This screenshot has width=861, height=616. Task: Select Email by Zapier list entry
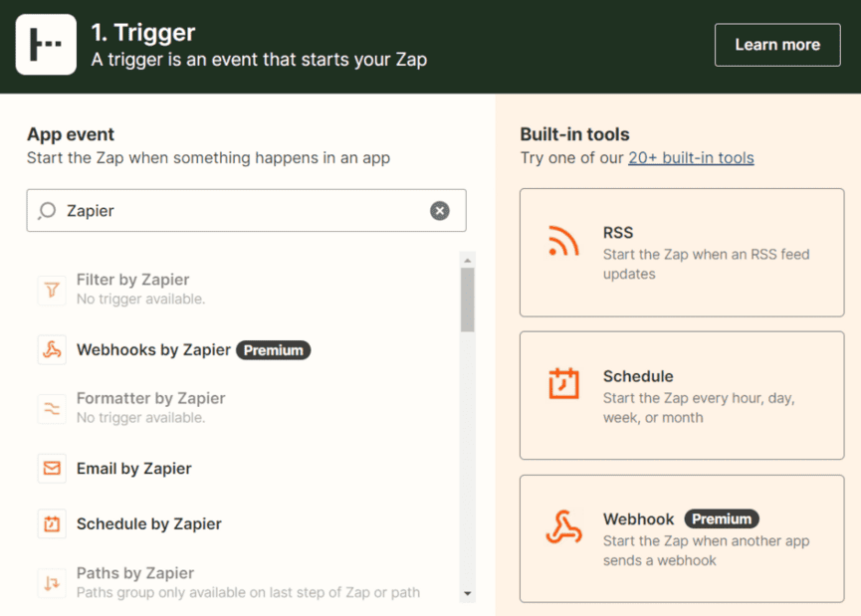click(x=134, y=469)
